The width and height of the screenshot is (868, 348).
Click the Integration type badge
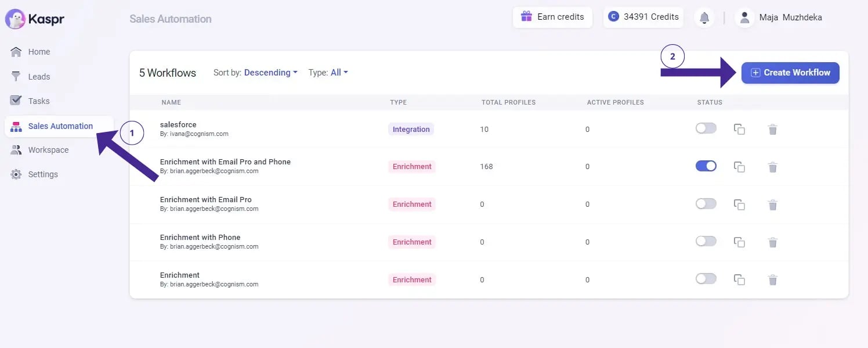tap(411, 129)
